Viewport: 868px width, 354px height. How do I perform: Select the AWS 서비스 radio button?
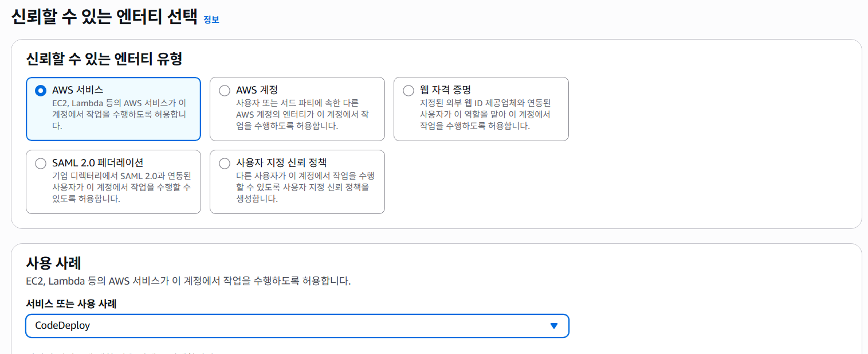[41, 90]
